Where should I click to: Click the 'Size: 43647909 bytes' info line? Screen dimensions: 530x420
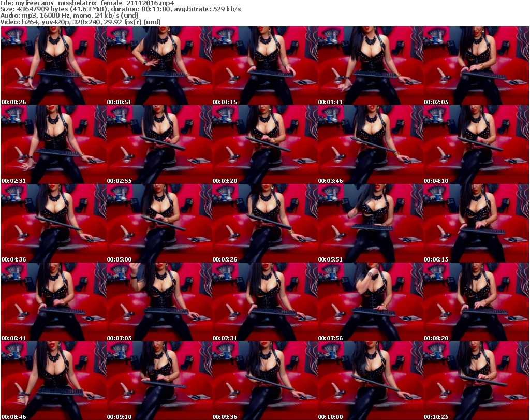click(x=120, y=9)
